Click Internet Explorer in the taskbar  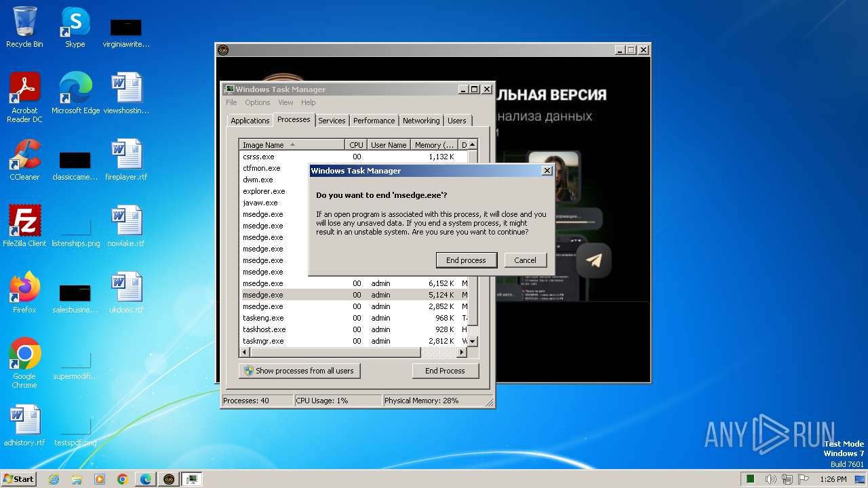pos(54,479)
